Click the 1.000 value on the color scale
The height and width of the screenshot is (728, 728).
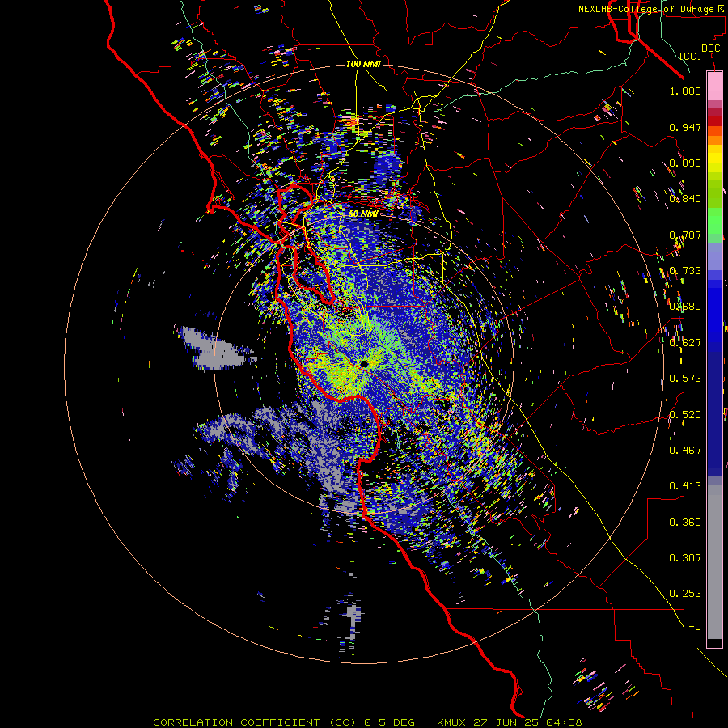pyautogui.click(x=685, y=91)
